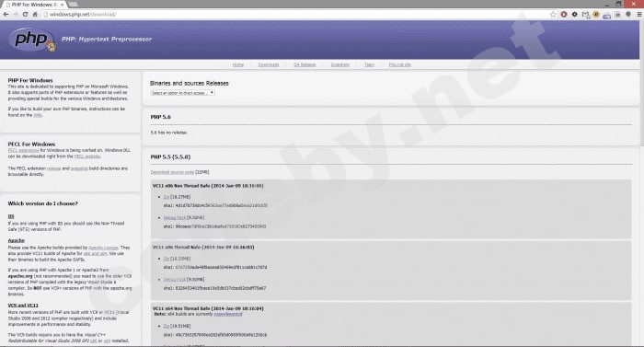Reload the page with the refresh icon
The height and width of the screenshot is (347, 644).
click(x=25, y=15)
